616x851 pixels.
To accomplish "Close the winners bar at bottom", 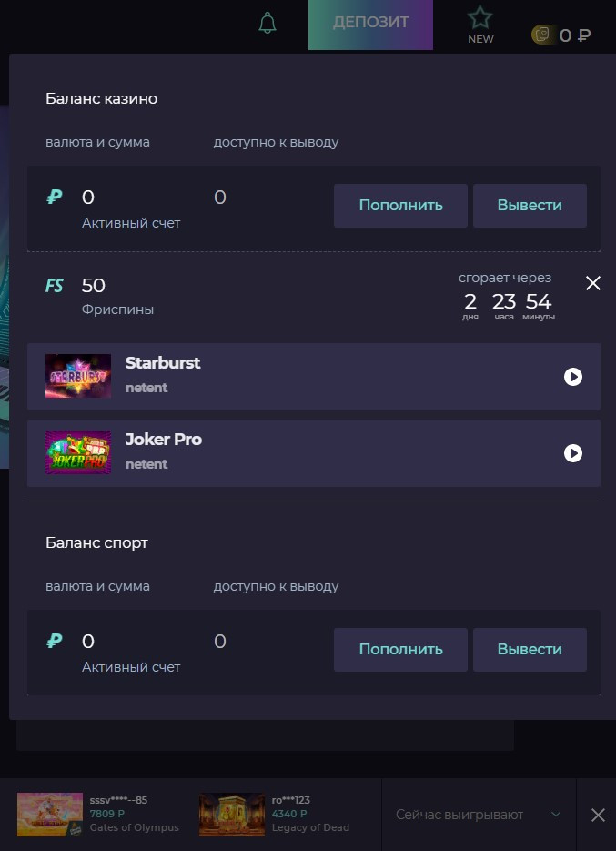I will pyautogui.click(x=598, y=815).
